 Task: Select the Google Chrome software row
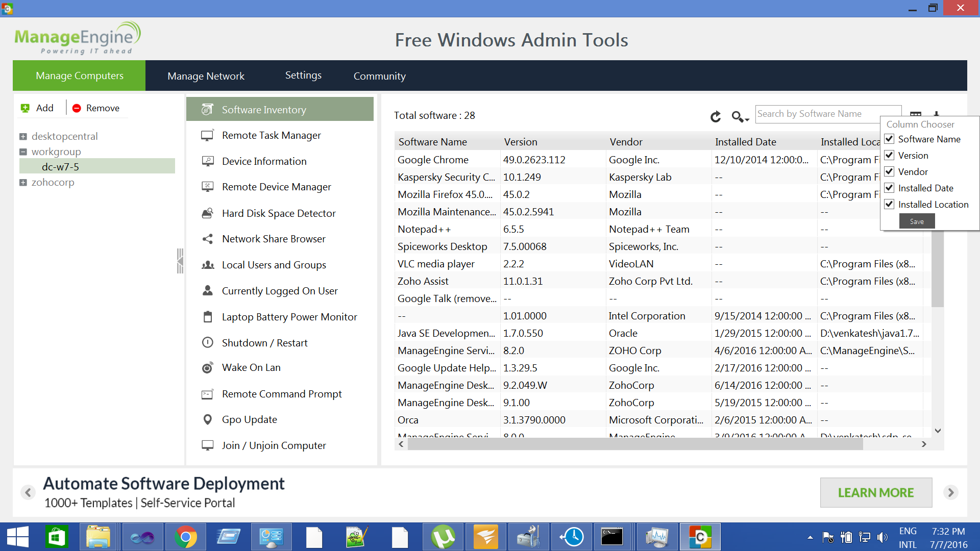click(638, 160)
